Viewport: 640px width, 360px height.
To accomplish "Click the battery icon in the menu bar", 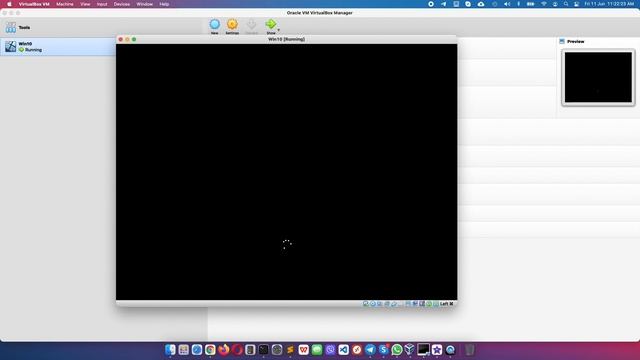I will (530, 4).
